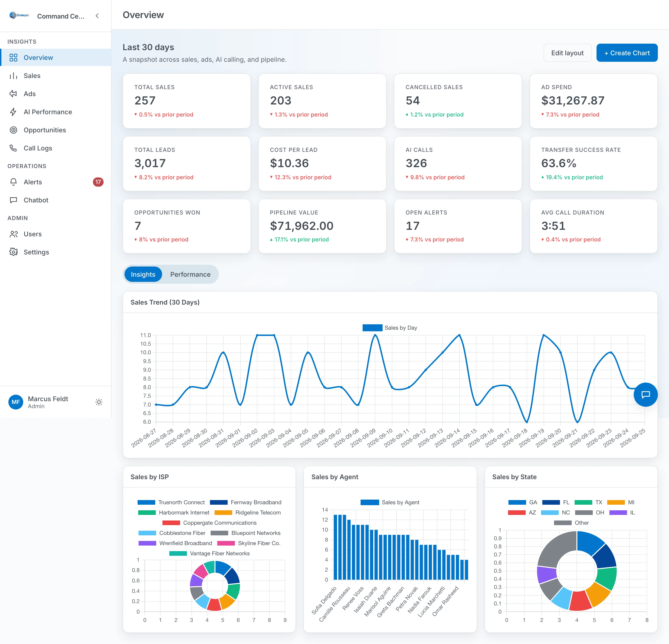This screenshot has height=644, width=669.
Task: Click the Create Chart button
Action: [x=627, y=53]
